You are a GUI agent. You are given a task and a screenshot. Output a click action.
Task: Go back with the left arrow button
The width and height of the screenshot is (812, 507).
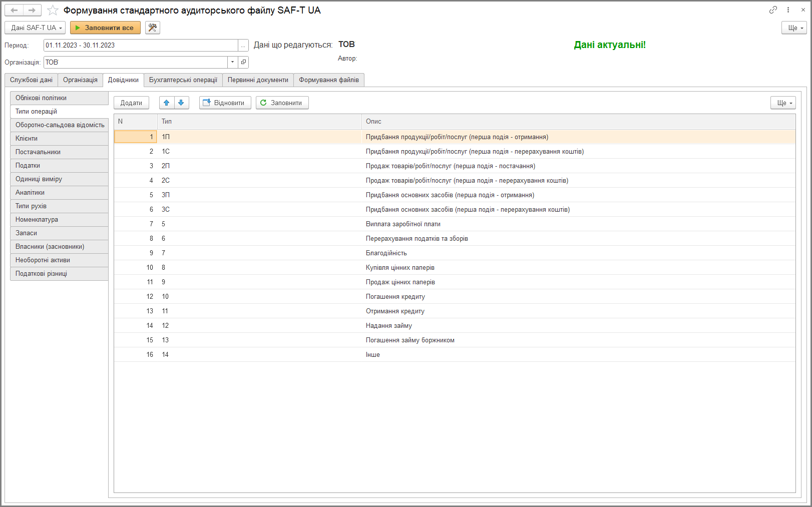[x=14, y=10]
